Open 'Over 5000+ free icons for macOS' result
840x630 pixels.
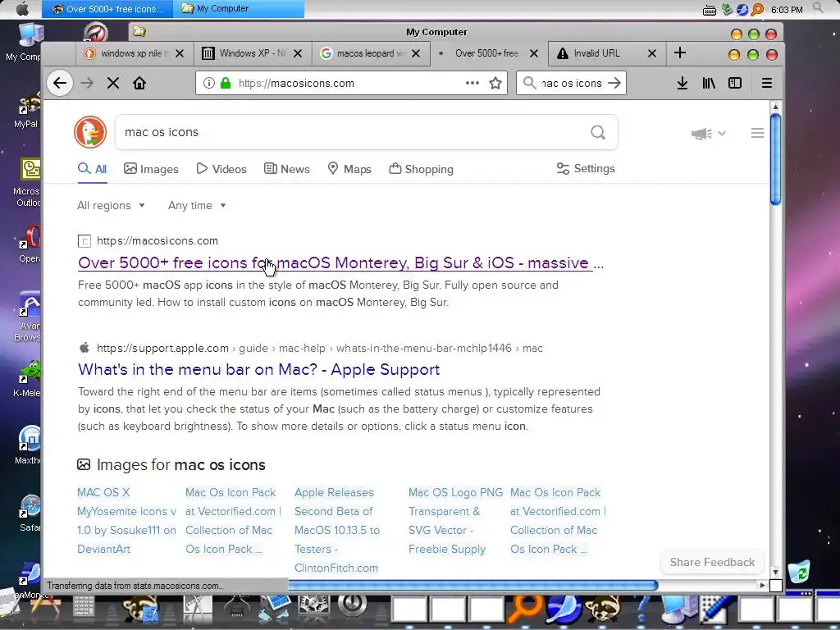[340, 263]
